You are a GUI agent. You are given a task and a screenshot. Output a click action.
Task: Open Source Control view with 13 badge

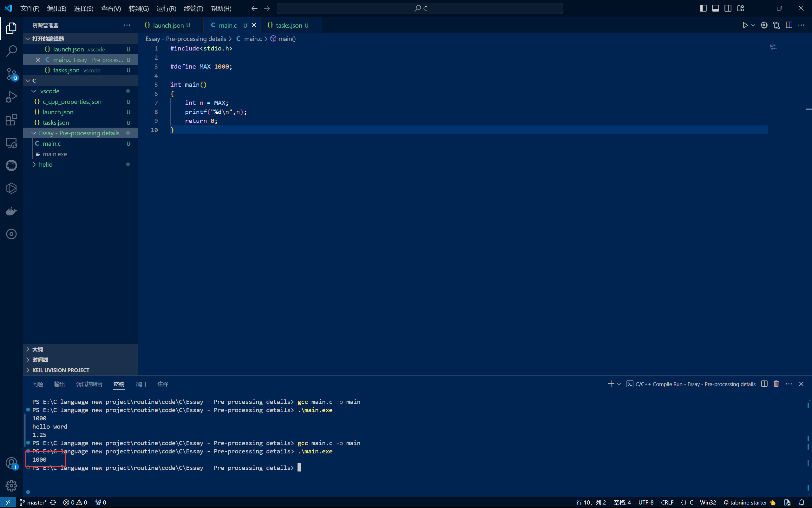pos(11,74)
